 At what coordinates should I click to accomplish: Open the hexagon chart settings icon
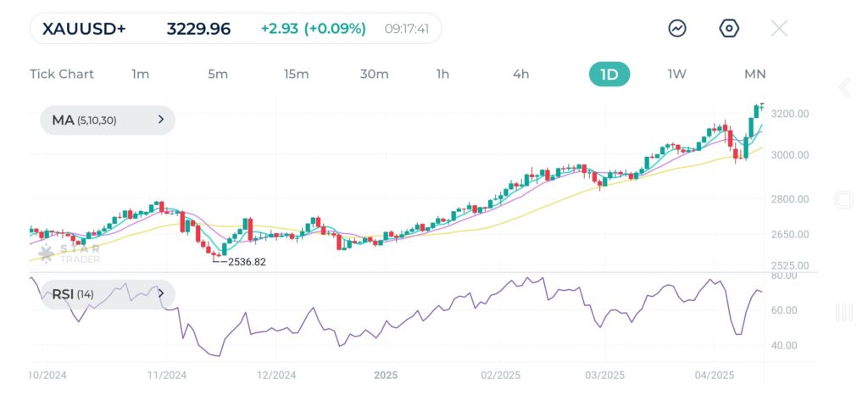[729, 29]
